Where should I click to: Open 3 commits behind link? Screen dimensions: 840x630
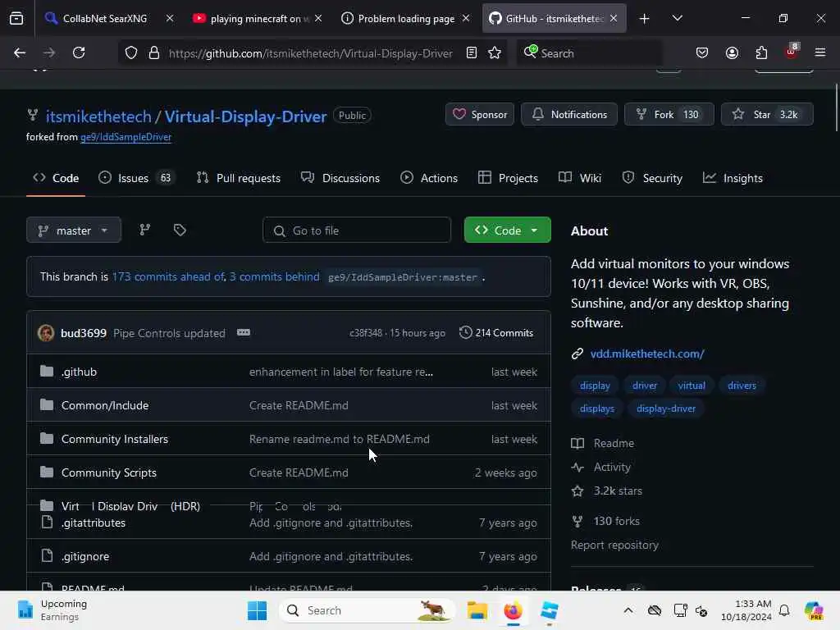[274, 276]
